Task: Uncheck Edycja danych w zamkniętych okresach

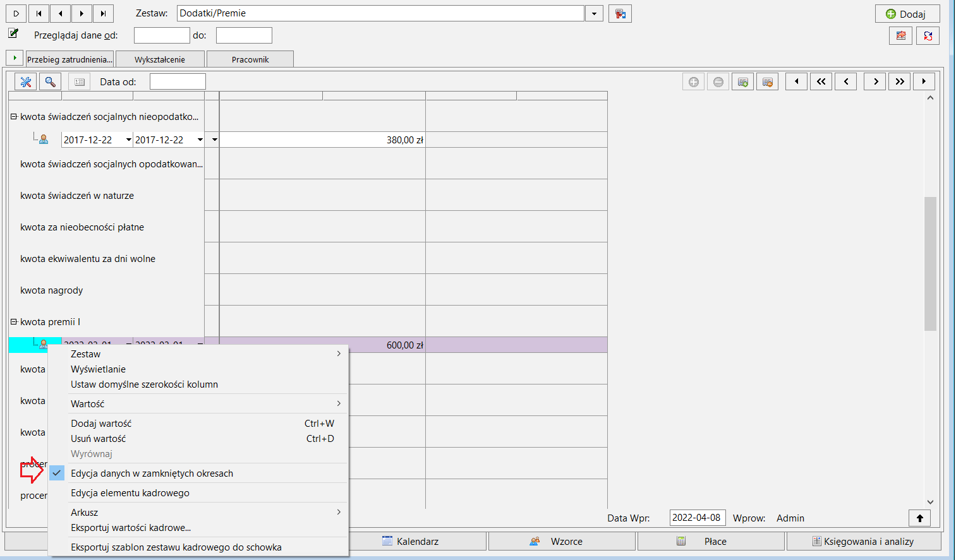Action: [x=152, y=474]
